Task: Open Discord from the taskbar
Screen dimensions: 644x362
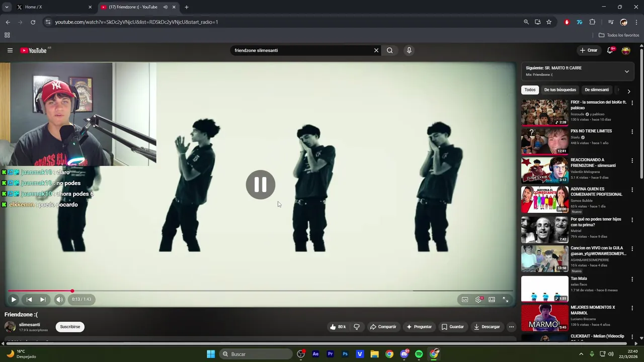Action: point(404,354)
